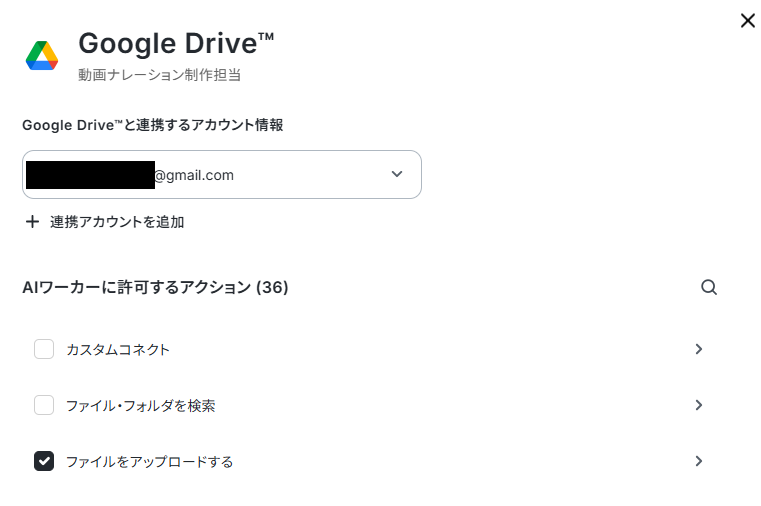Click the 動画ナレーション制作担当 worker name
Viewport: 761px width, 506px height.
(160, 75)
